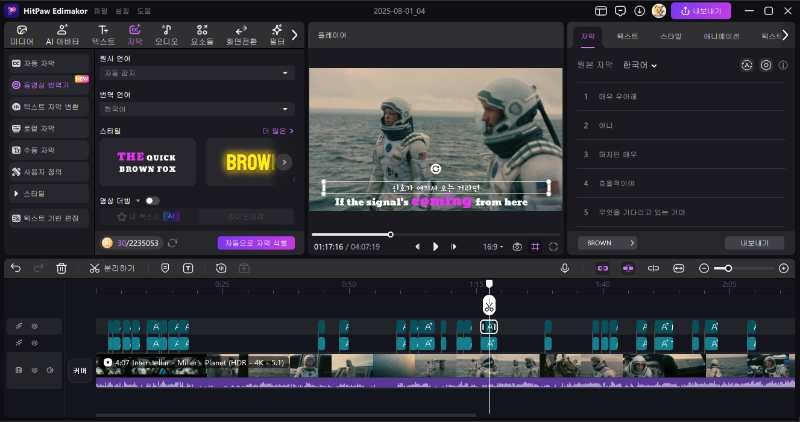Open the Text tool panel
800x422 pixels.
[103, 35]
